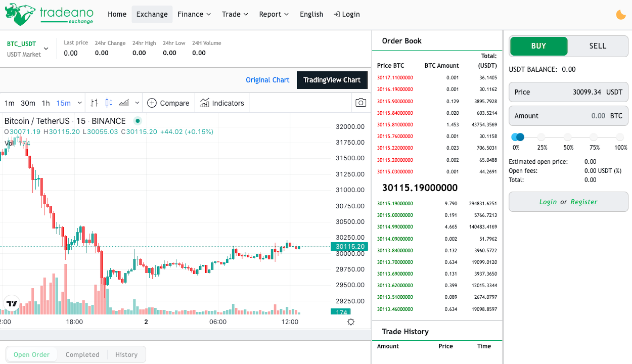The image size is (632, 364).
Task: Set amount slider to 25%
Action: point(541,137)
